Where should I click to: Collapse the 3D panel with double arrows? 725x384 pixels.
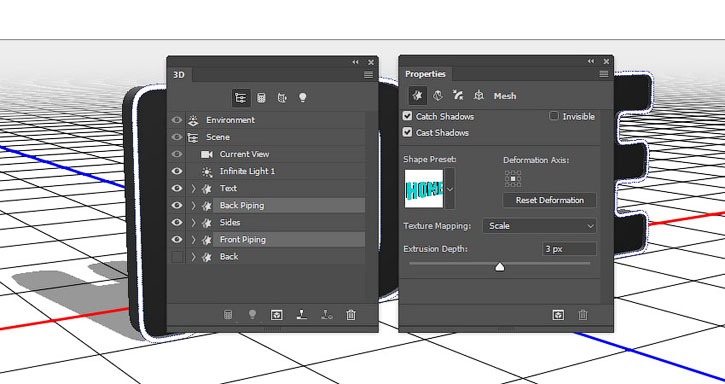click(355, 62)
